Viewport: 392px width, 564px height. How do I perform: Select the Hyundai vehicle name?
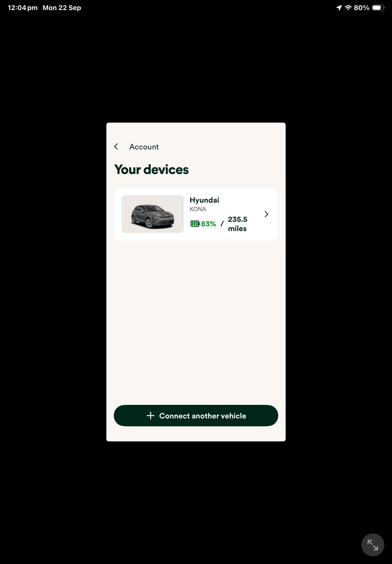click(204, 200)
